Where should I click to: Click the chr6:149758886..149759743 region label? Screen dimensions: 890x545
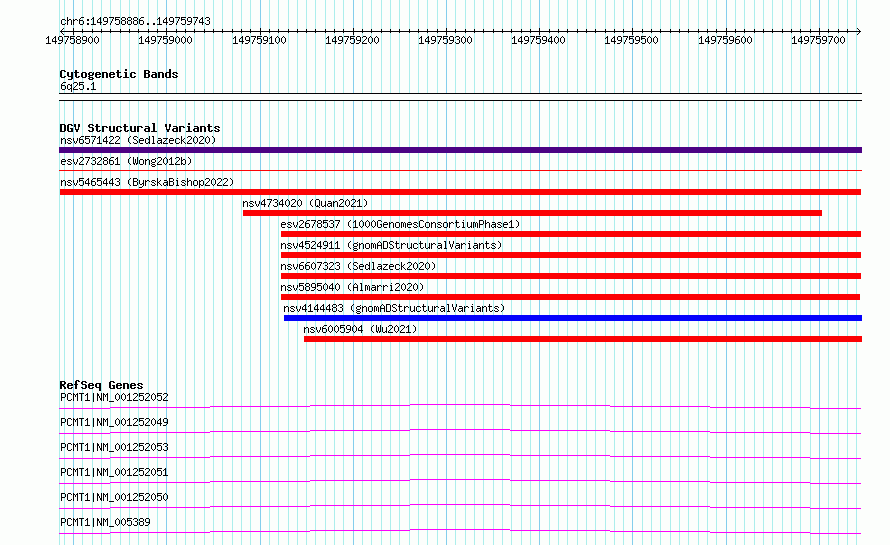pos(135,21)
